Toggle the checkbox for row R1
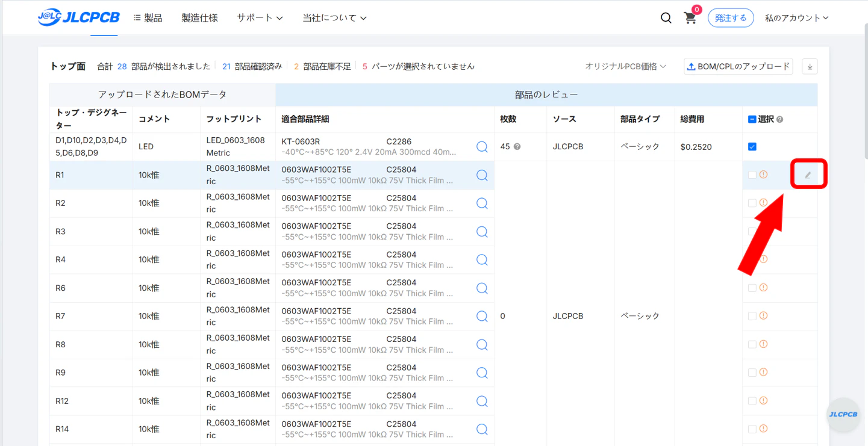 point(752,175)
